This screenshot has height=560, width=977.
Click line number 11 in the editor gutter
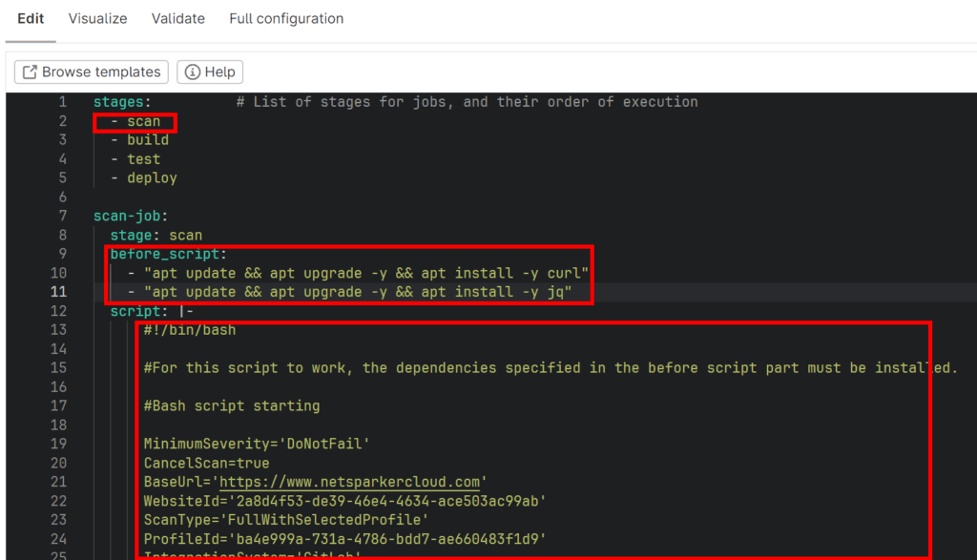(59, 292)
